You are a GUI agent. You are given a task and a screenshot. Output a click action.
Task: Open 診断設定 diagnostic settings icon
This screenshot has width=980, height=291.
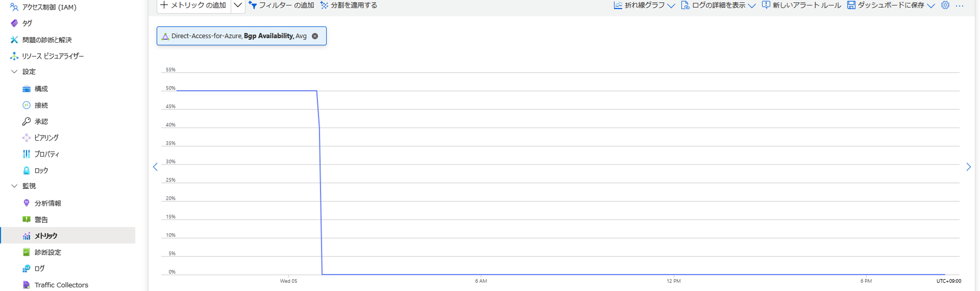click(26, 252)
